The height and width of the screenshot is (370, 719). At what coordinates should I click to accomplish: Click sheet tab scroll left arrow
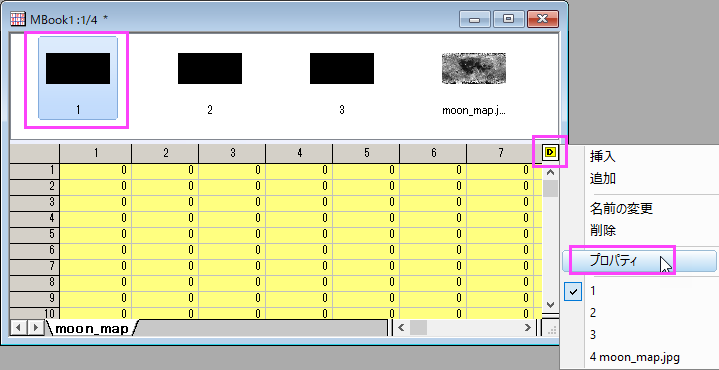point(18,328)
